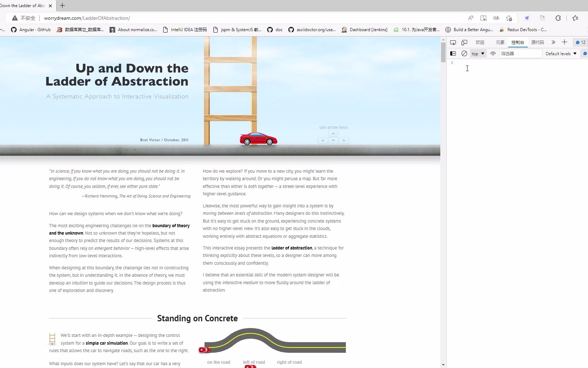
Task: Add a new DevTools tool tab
Action: coord(564,42)
